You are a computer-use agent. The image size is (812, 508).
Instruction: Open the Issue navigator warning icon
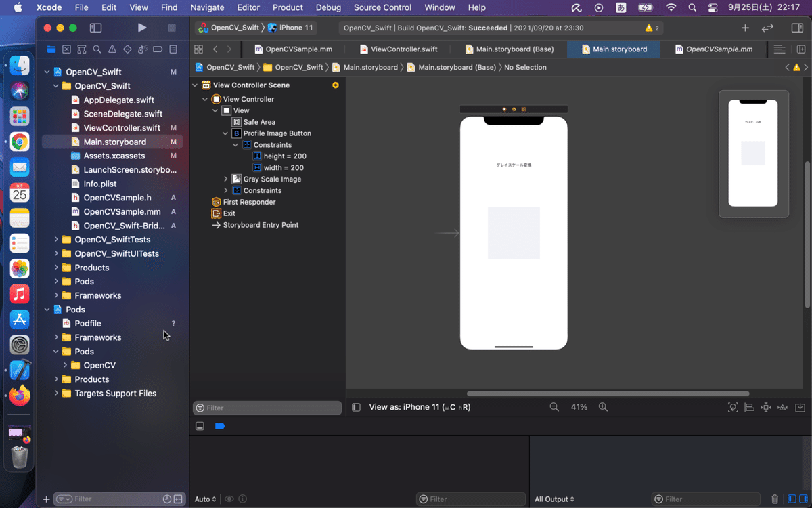coord(112,49)
